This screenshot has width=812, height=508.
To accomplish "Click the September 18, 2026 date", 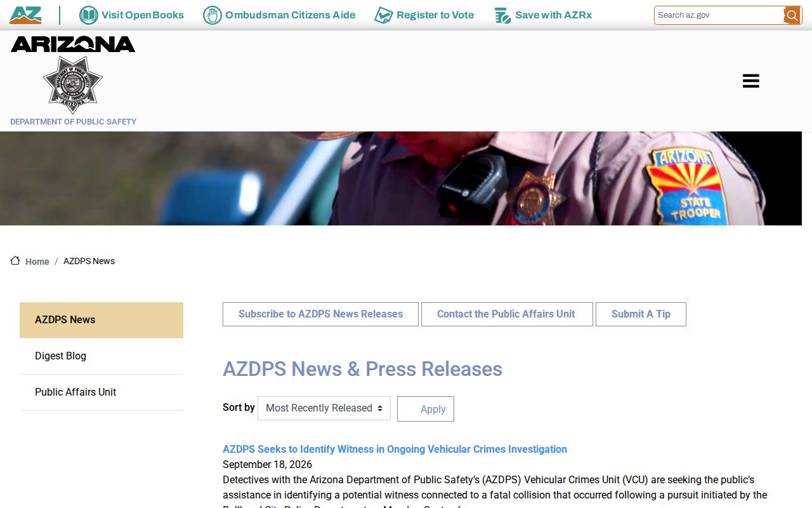I will pos(267,464).
